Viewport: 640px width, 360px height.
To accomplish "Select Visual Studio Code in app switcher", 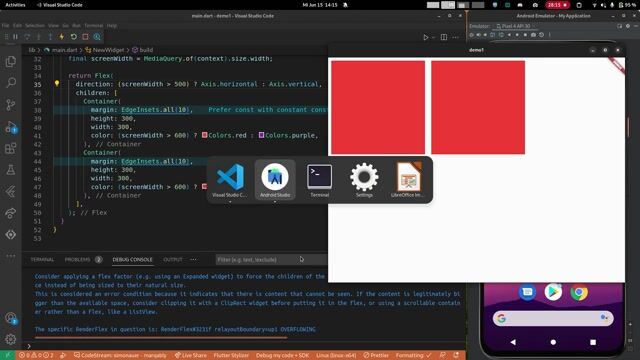I will tap(230, 180).
